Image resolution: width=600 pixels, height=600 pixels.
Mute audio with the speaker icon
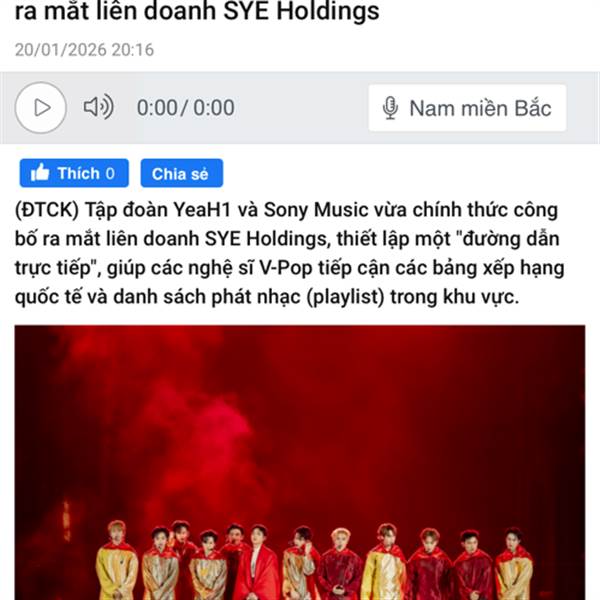[99, 107]
